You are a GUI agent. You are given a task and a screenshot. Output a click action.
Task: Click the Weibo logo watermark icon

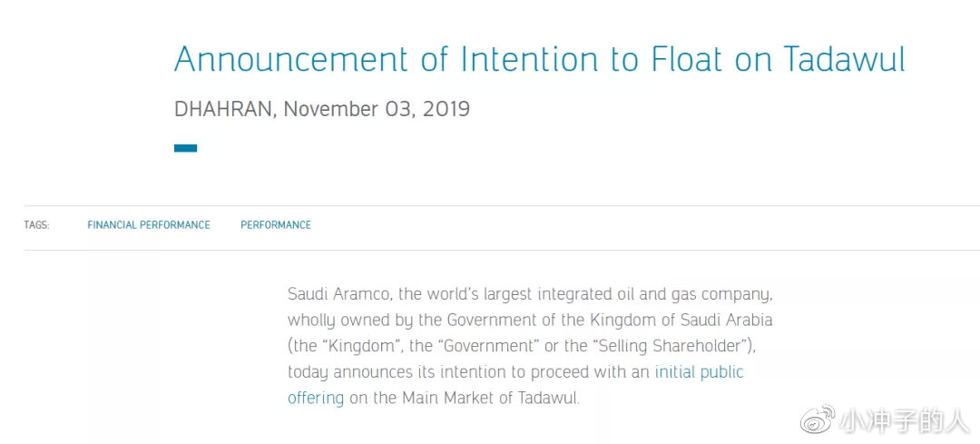(816, 420)
